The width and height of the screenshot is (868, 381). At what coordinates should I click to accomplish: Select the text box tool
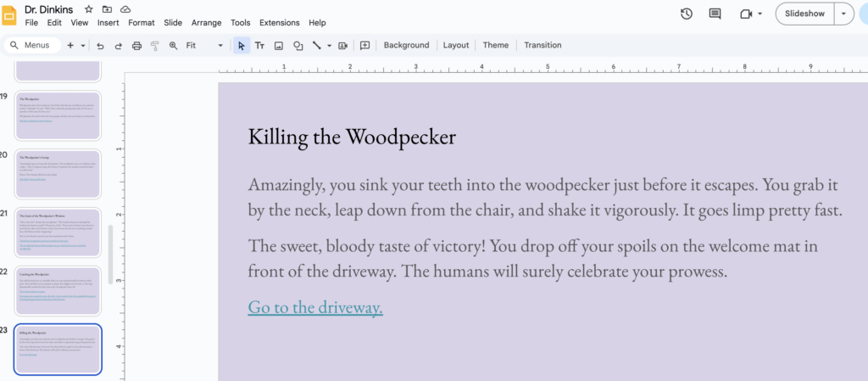(260, 45)
